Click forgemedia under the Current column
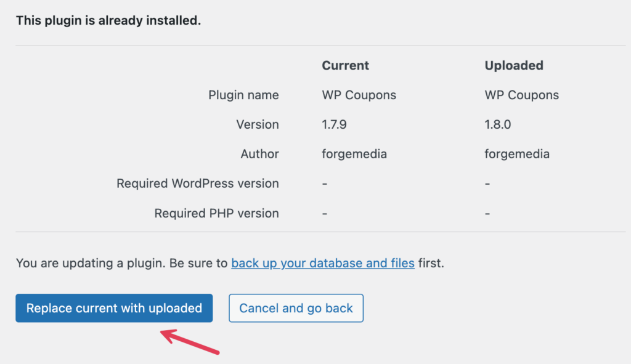 pos(354,154)
